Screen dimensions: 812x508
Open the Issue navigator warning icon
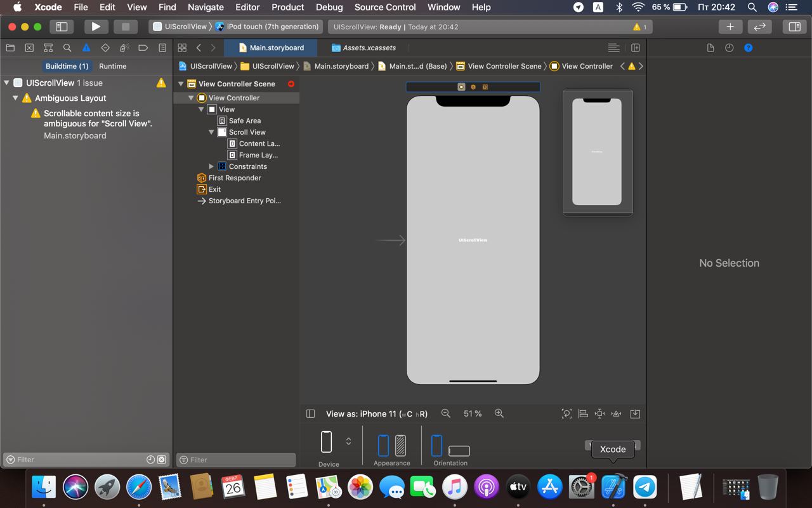pyautogui.click(x=86, y=48)
